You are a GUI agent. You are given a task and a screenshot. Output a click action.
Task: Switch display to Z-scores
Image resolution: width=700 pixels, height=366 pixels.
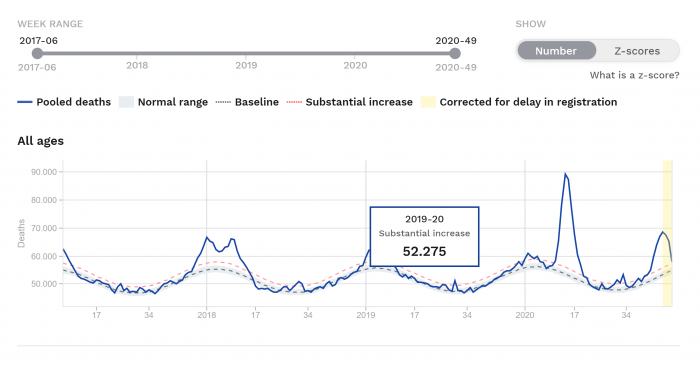pos(637,51)
